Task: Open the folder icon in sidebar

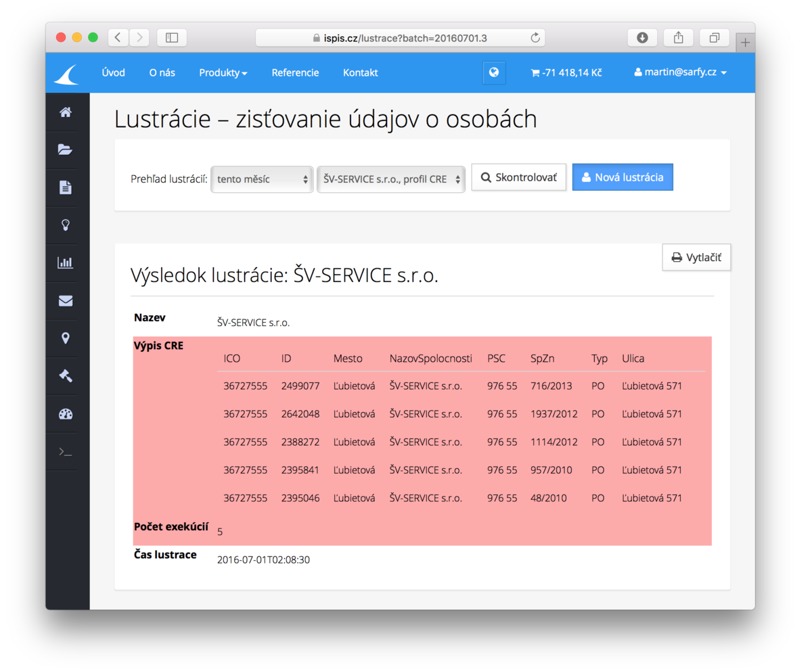Action: click(x=66, y=150)
